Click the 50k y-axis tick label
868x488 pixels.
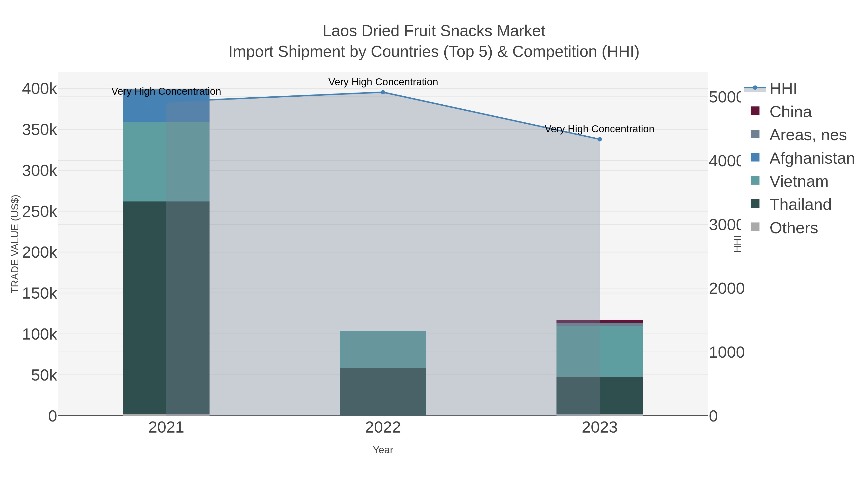pos(44,375)
